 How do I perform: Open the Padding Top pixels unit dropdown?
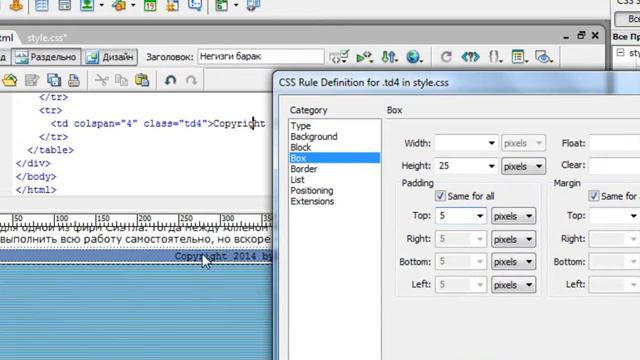[x=513, y=216]
